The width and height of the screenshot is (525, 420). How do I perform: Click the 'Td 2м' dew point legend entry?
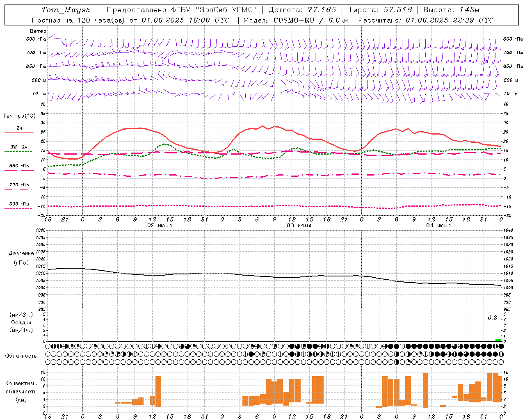[x=19, y=147]
